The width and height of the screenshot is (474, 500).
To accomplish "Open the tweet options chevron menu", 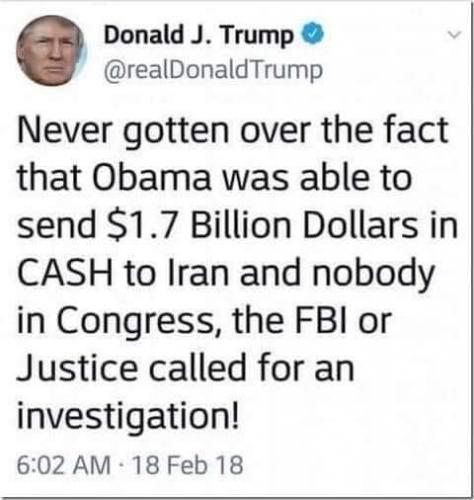I will tap(454, 34).
